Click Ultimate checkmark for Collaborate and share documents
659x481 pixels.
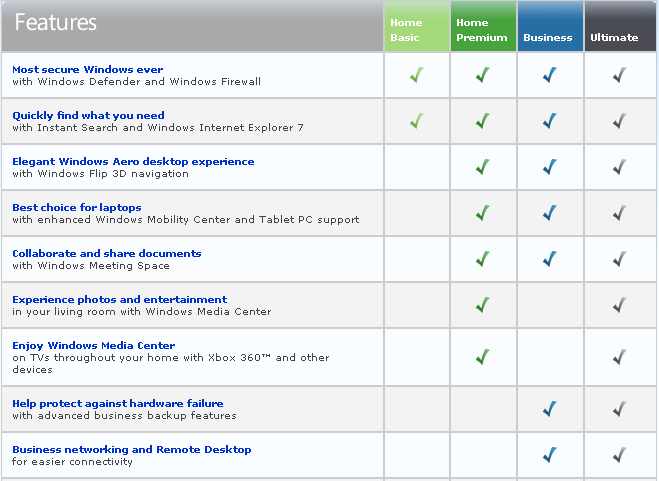coord(619,259)
